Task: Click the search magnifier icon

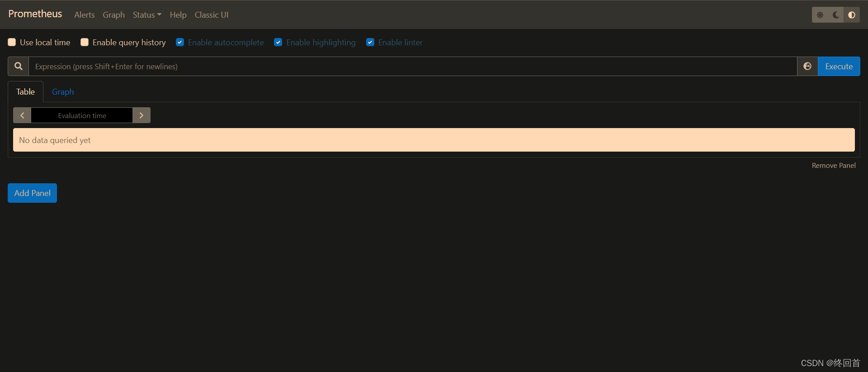Action: click(x=19, y=66)
